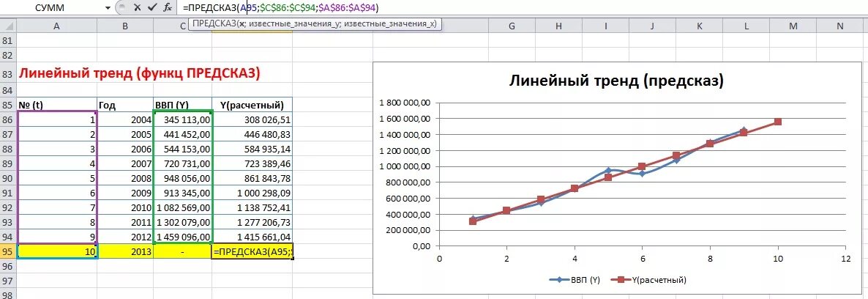Screen dimensions: 868x299
Task: Click vertical axis label 0,00
Action: 422,246
